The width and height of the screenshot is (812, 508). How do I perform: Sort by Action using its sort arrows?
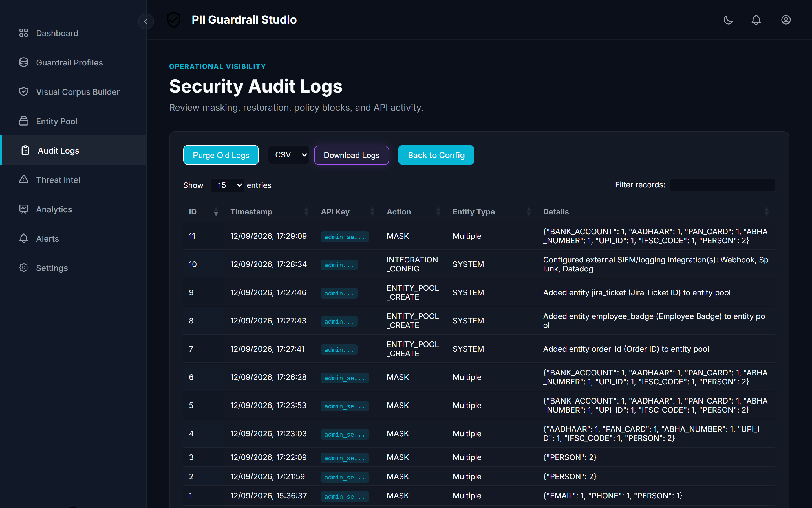438,212
